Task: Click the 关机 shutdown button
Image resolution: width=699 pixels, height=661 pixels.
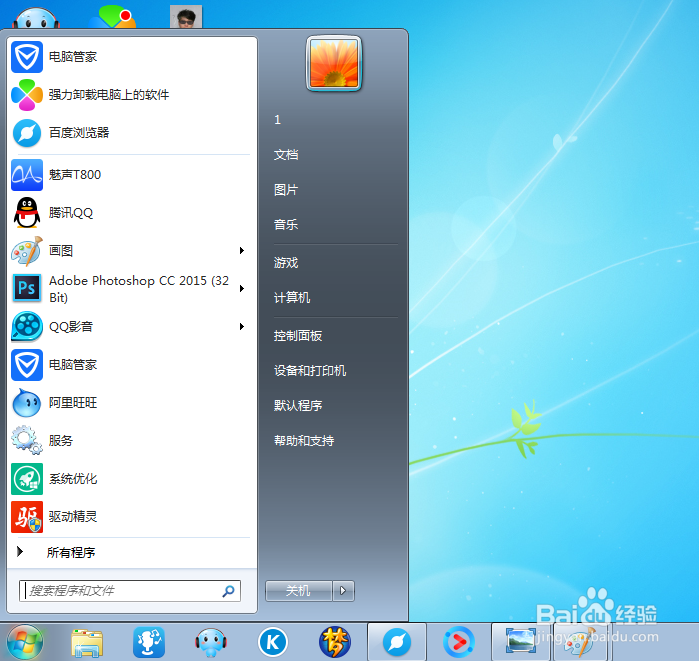Action: [299, 591]
